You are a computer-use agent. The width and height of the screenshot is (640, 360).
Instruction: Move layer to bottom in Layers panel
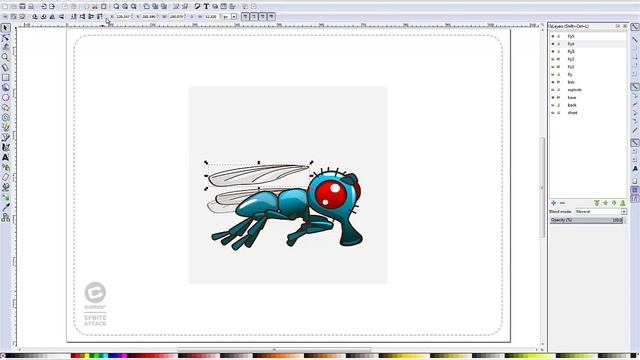(x=622, y=203)
